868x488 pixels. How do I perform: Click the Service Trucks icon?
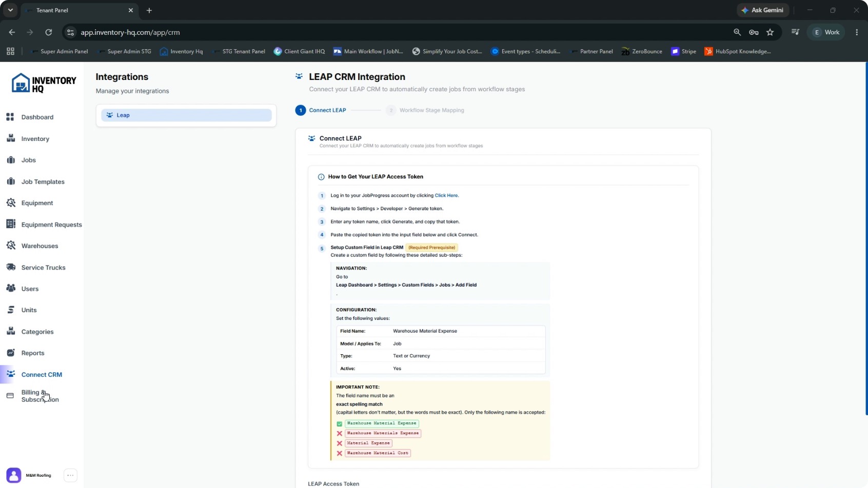(10, 267)
